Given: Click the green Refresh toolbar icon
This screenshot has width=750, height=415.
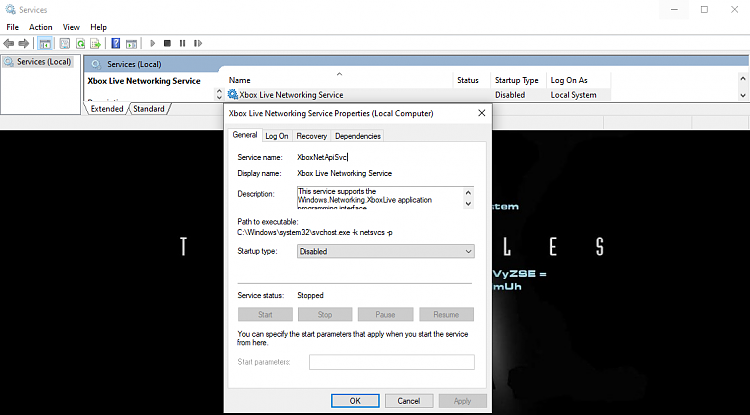Looking at the screenshot, I should click(80, 44).
